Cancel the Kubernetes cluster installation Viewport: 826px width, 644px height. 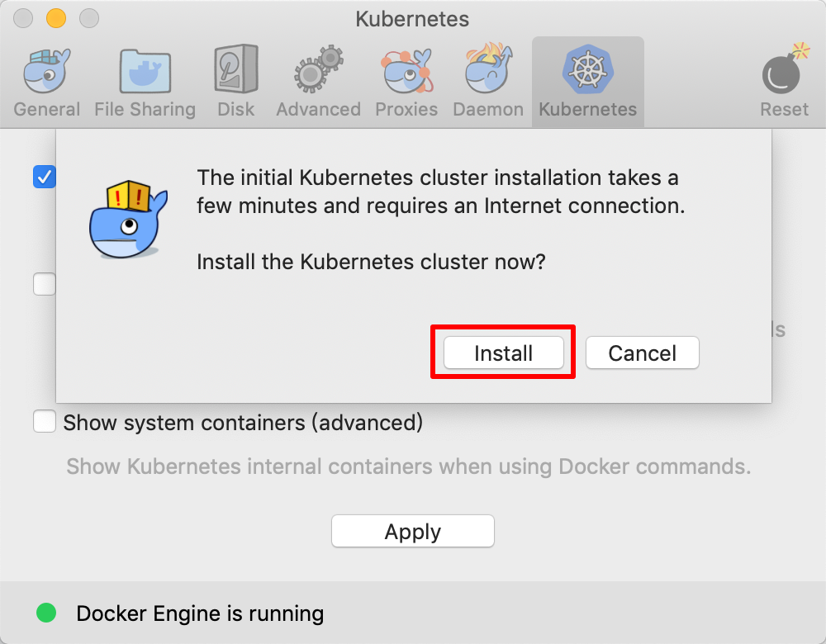click(x=643, y=353)
